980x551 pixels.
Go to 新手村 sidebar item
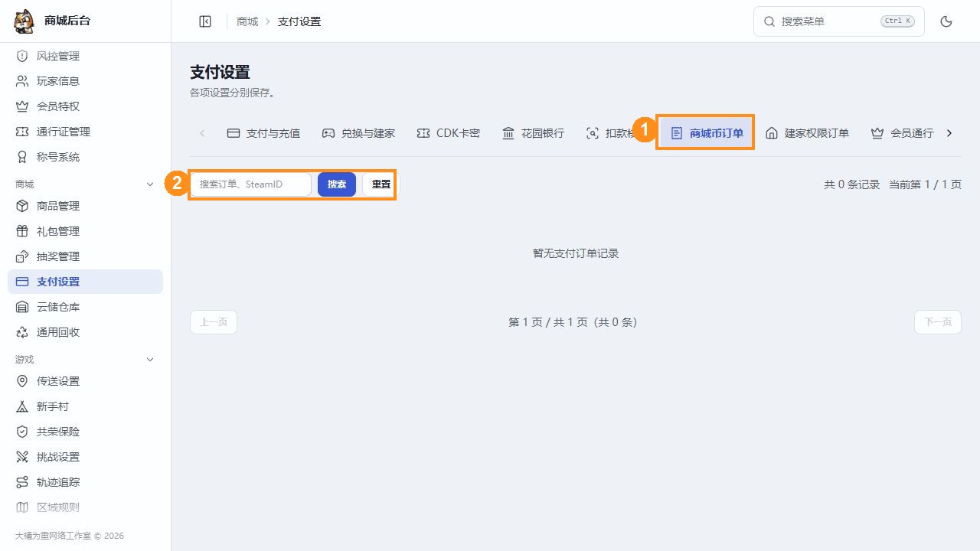85,406
